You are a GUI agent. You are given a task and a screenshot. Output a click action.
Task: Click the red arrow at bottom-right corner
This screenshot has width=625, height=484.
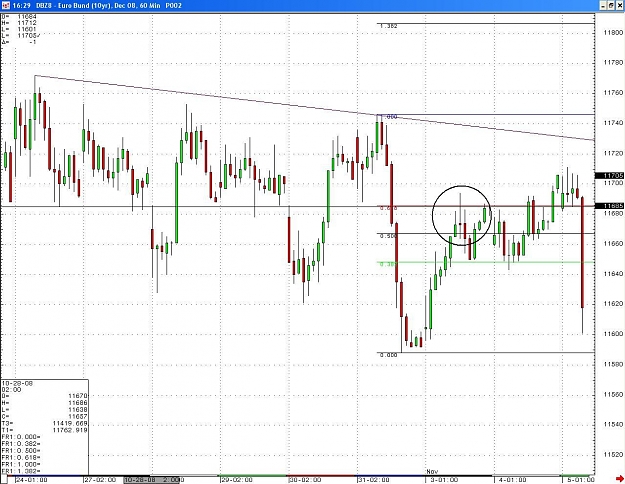click(619, 478)
